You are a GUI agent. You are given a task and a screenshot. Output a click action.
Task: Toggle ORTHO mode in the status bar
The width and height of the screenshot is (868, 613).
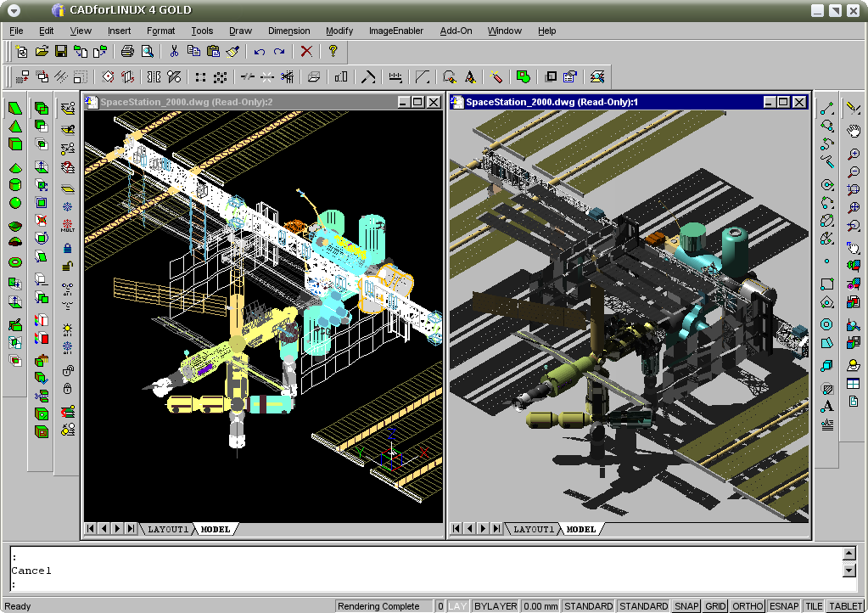point(748,606)
